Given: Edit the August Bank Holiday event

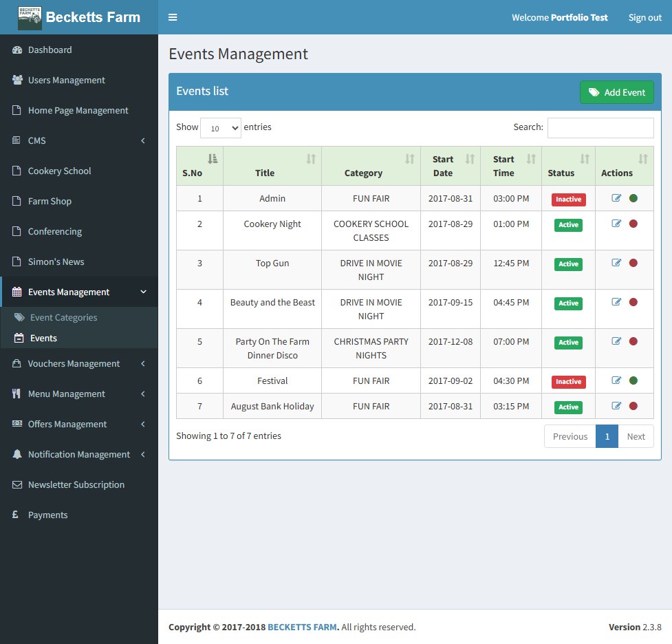Looking at the screenshot, I should pyautogui.click(x=616, y=406).
